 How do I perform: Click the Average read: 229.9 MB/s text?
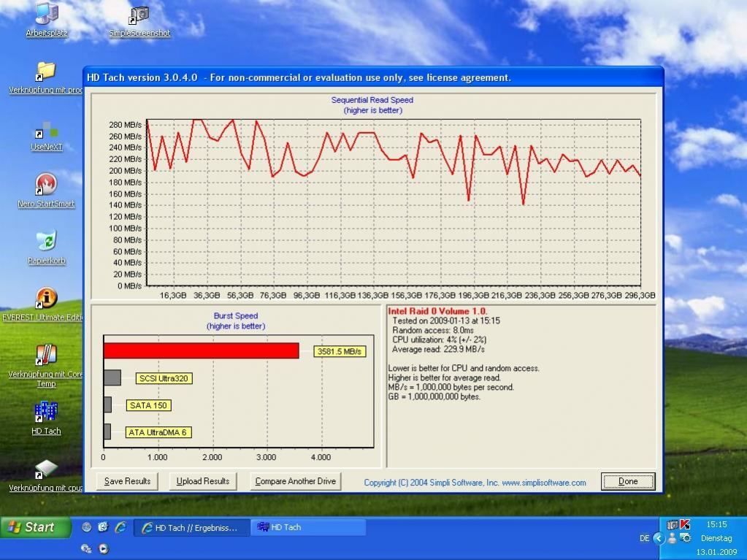coord(438,349)
